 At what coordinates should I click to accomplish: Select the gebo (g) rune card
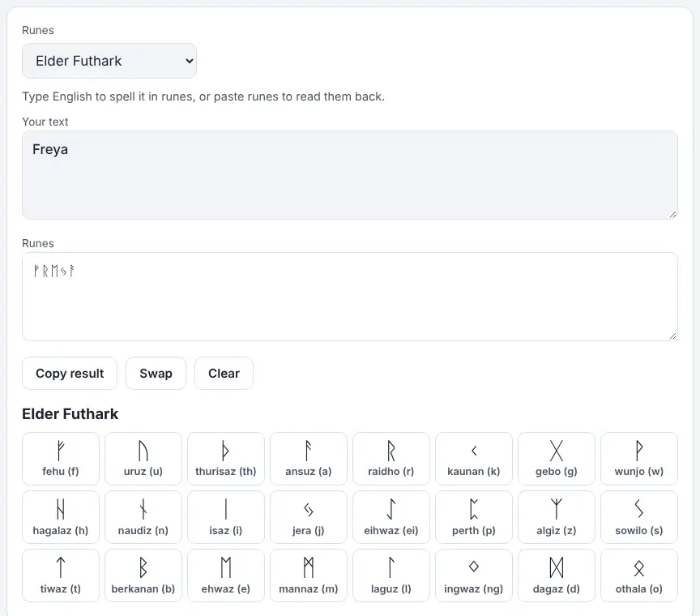click(557, 458)
